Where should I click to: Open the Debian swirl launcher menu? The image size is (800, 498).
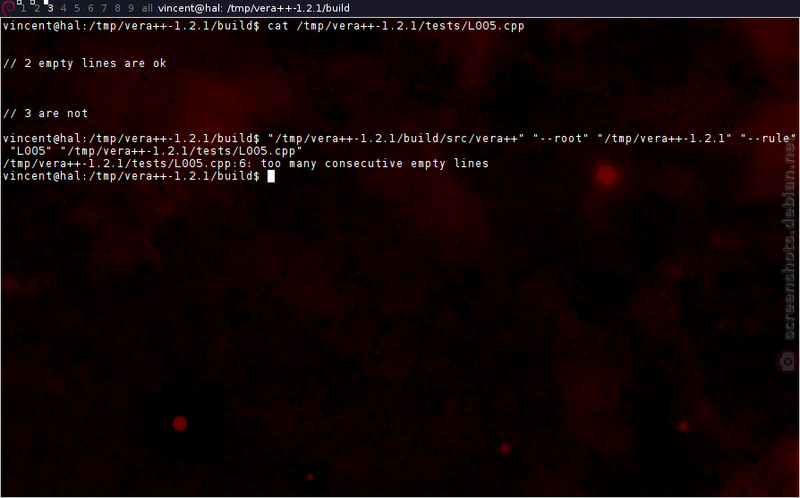(x=8, y=8)
